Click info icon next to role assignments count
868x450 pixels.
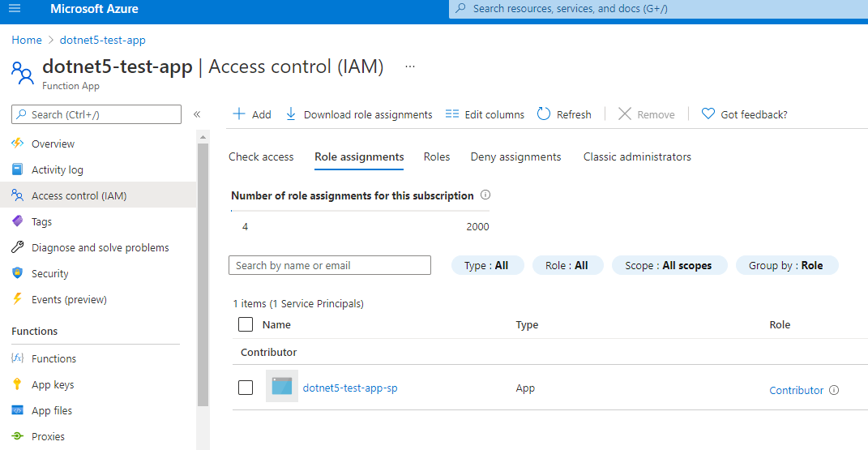tap(485, 195)
